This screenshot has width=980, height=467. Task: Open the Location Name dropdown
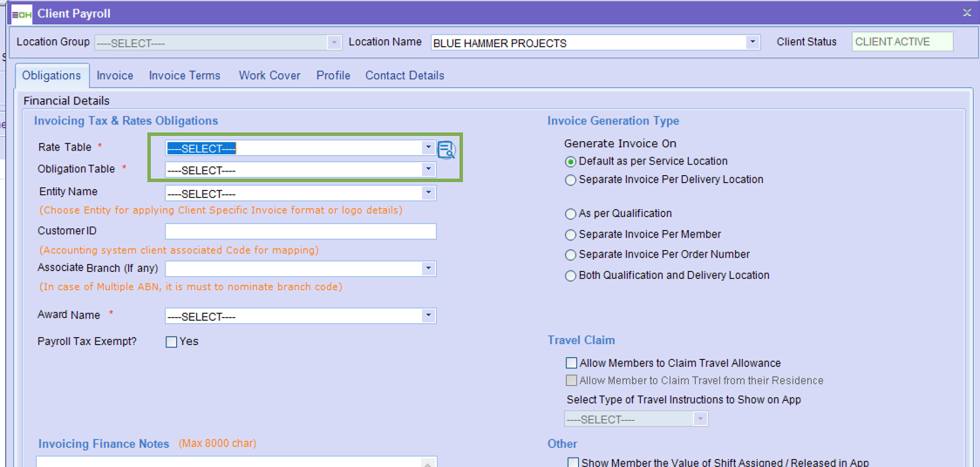point(752,43)
